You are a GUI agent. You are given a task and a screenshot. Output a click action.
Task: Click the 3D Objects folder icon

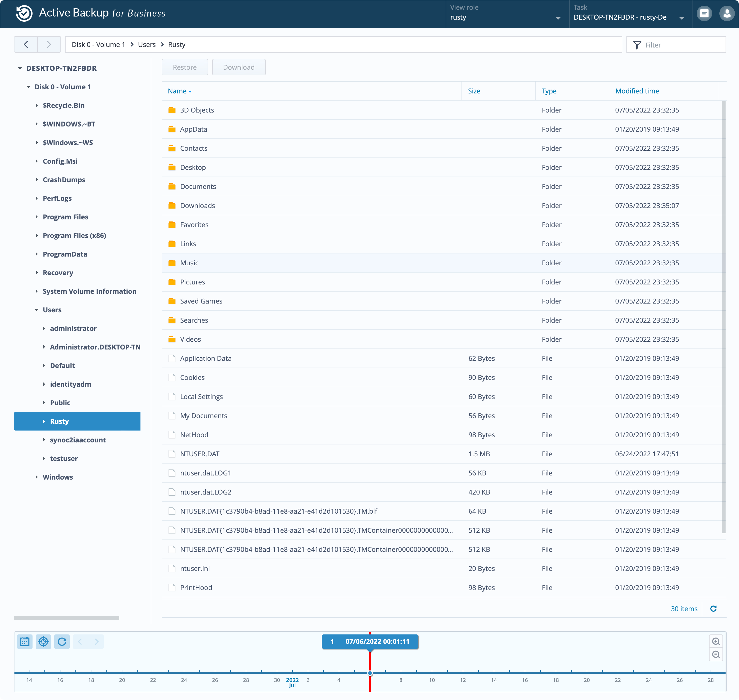click(172, 110)
